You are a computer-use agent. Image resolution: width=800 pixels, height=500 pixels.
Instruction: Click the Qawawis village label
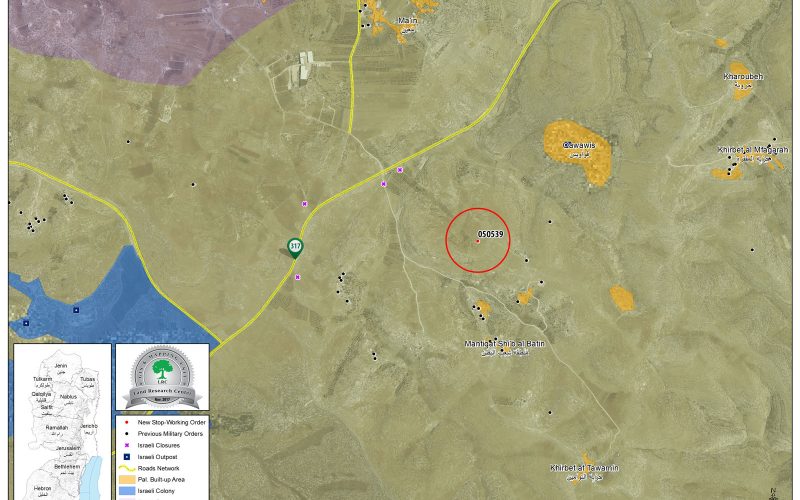tap(579, 145)
